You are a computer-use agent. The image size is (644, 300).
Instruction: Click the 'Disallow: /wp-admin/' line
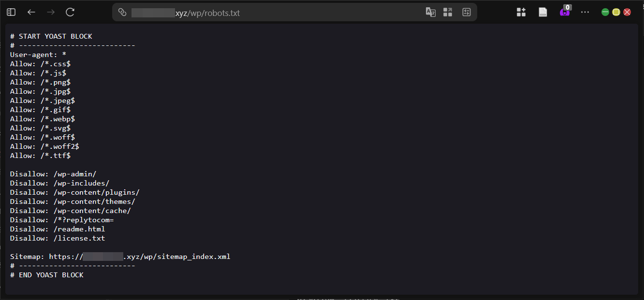click(53, 174)
